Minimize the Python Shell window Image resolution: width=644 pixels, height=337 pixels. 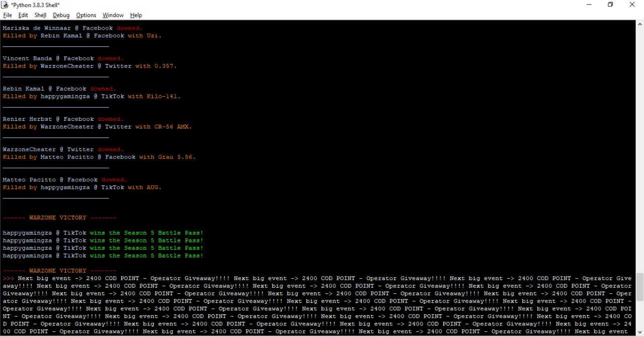(589, 5)
